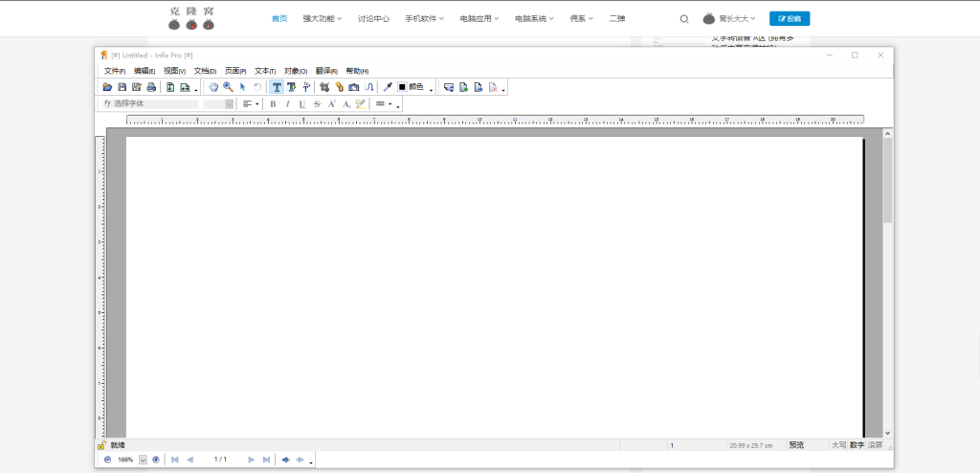The image size is (980, 473).
Task: Click the insert page icon with green plus
Action: click(464, 87)
